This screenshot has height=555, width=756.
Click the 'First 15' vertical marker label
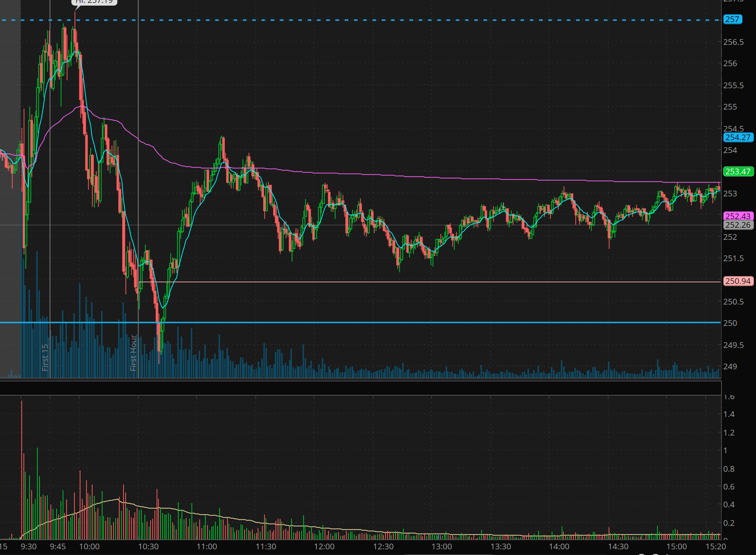[45, 357]
